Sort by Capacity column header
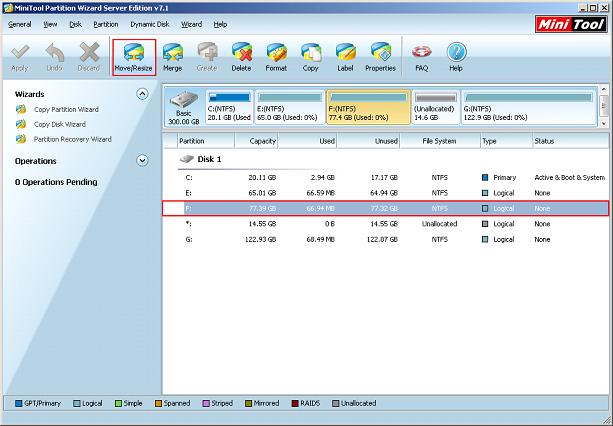The height and width of the screenshot is (426, 613). tap(256, 141)
